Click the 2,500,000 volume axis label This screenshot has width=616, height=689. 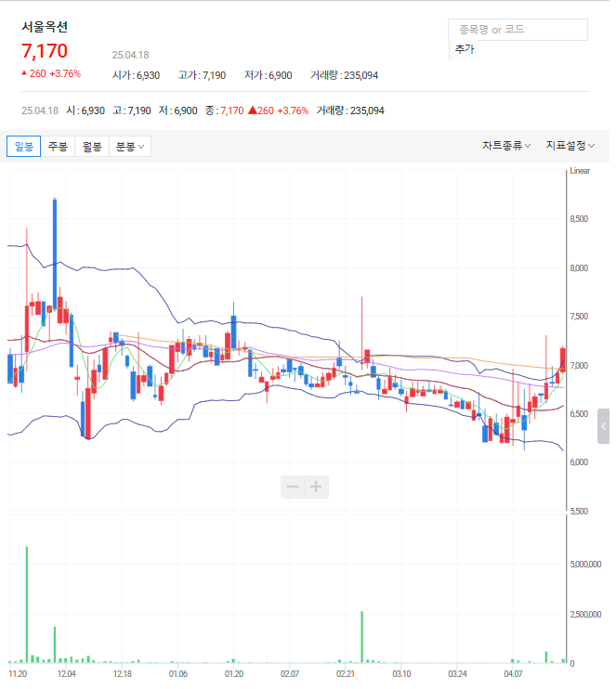pos(585,615)
